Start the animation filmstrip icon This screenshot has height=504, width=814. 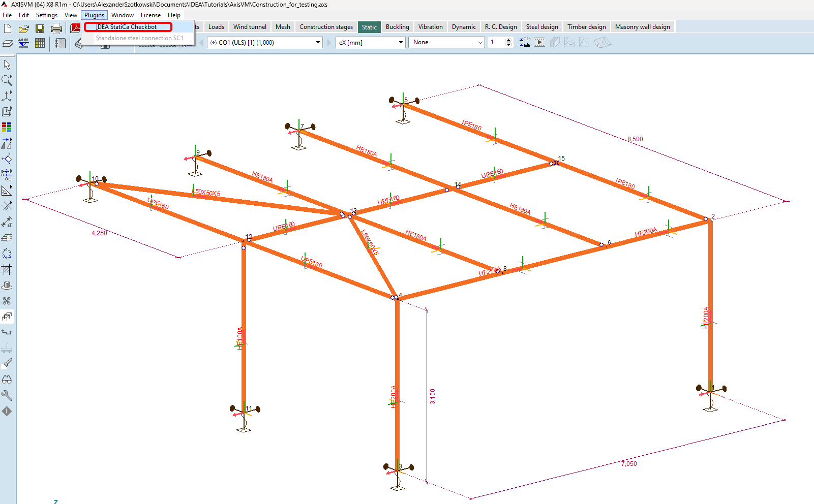point(539,42)
